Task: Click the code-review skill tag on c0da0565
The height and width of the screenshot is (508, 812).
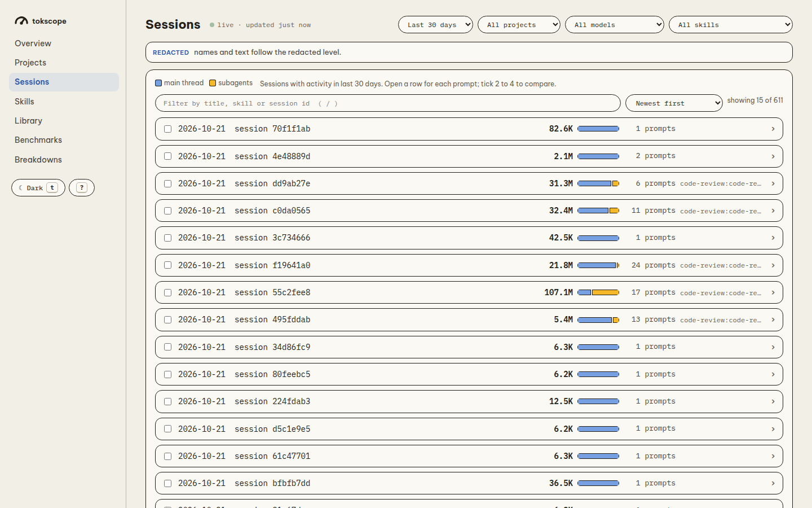Action: [x=721, y=211]
